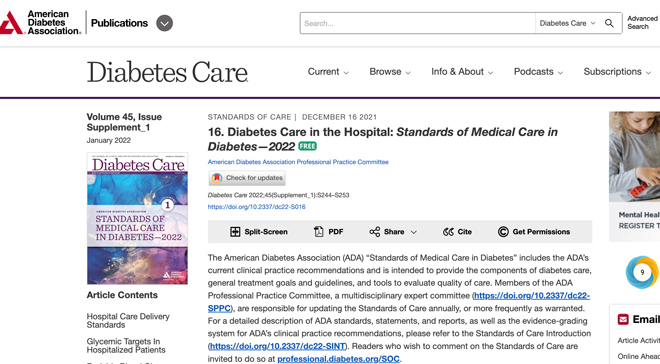Click the Cite quotation icon
660x364 pixels.
448,232
